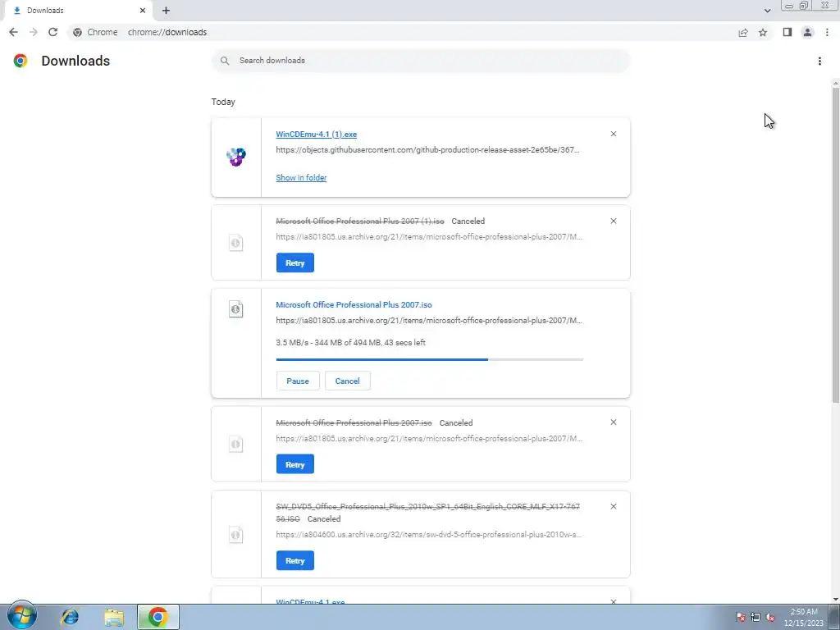Remove the canceled SW_DVD5 Office 2010 entry
Viewport: 840px width, 630px height.
614,506
